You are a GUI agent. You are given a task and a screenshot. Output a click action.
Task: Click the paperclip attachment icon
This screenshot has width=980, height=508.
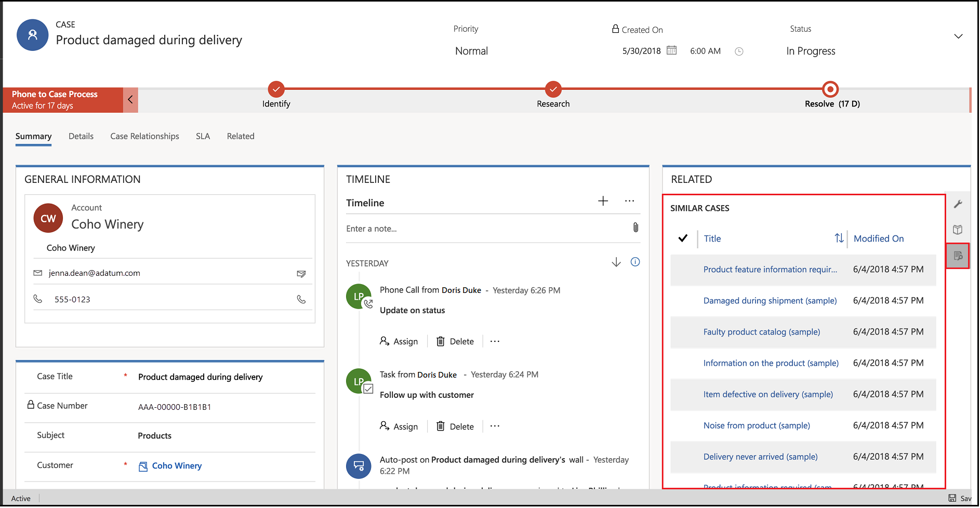(x=635, y=228)
